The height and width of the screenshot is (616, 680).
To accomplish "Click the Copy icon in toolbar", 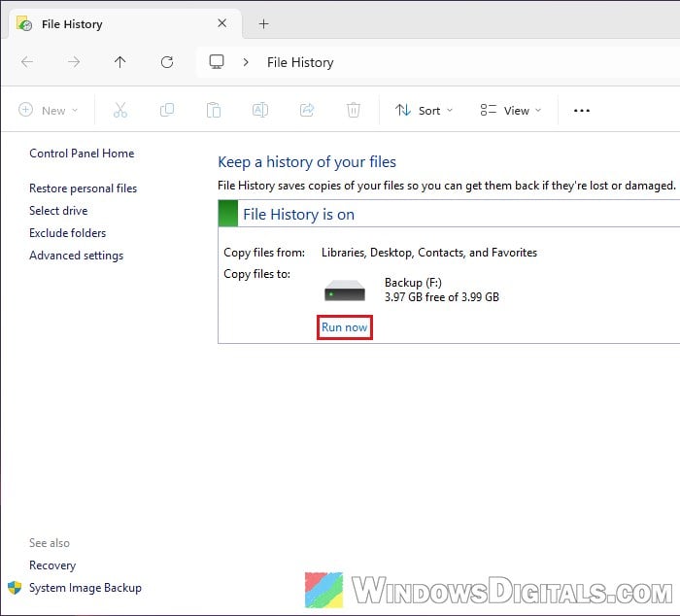I will (x=167, y=110).
